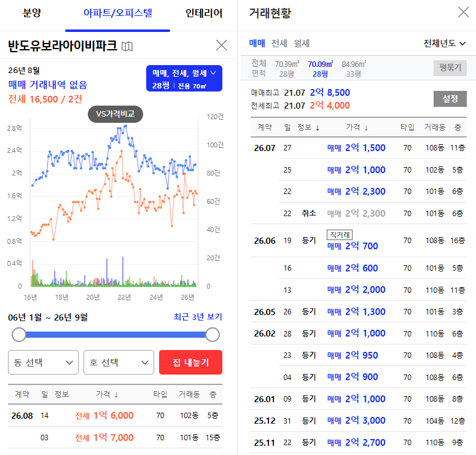
Task: Switch to the 분양 tab
Action: click(32, 13)
